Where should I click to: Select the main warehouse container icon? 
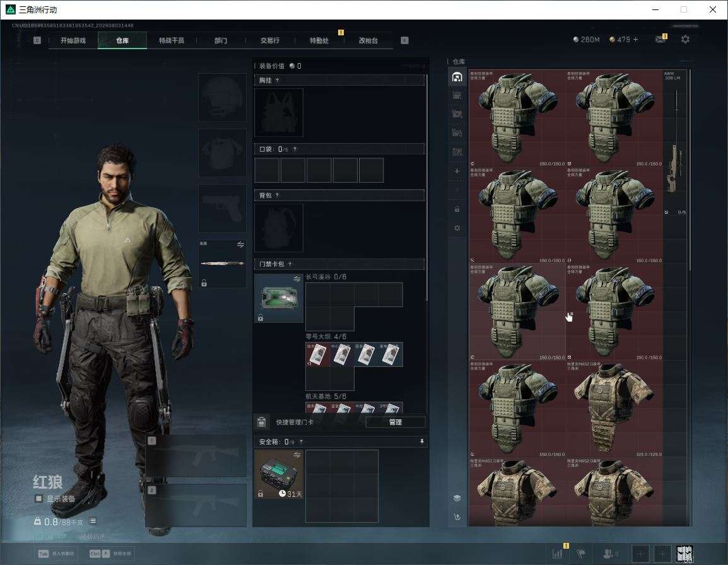click(x=457, y=76)
